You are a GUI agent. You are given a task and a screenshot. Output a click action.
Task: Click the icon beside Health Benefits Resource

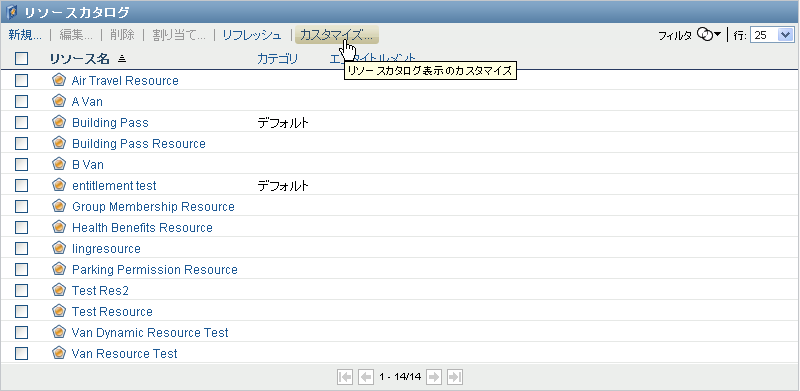[x=59, y=227]
